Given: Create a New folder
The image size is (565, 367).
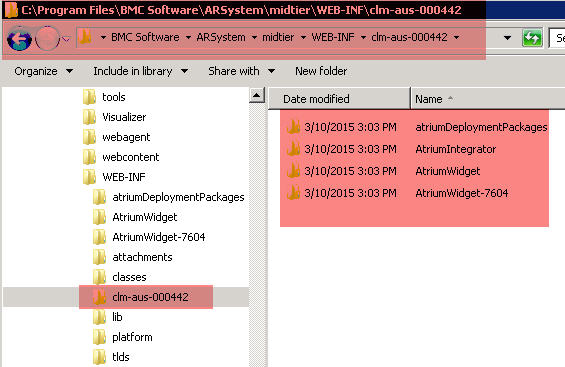Looking at the screenshot, I should click(x=321, y=71).
